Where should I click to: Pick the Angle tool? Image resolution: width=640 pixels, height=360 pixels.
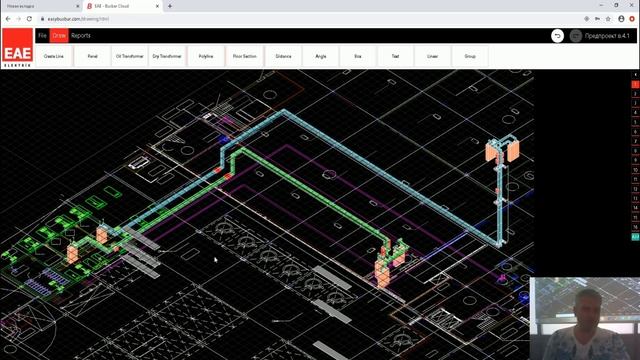320,56
